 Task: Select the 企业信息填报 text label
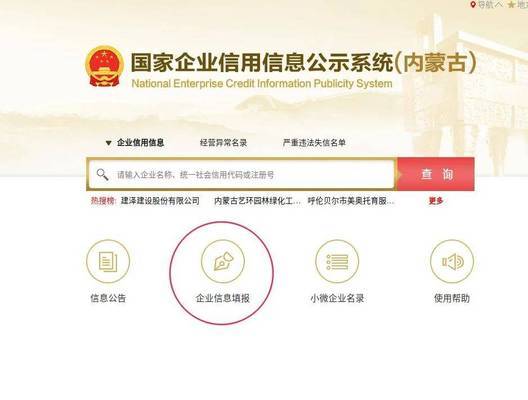pos(223,298)
